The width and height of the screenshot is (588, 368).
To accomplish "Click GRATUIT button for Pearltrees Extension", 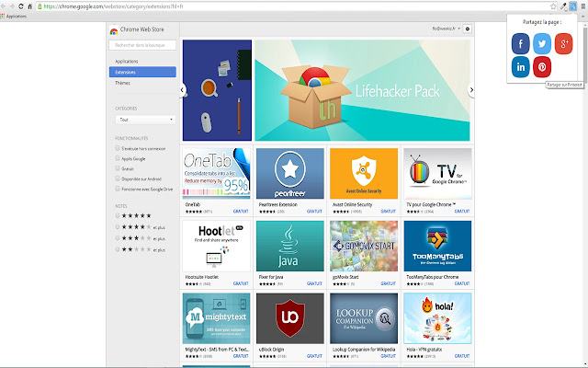I will [314, 212].
